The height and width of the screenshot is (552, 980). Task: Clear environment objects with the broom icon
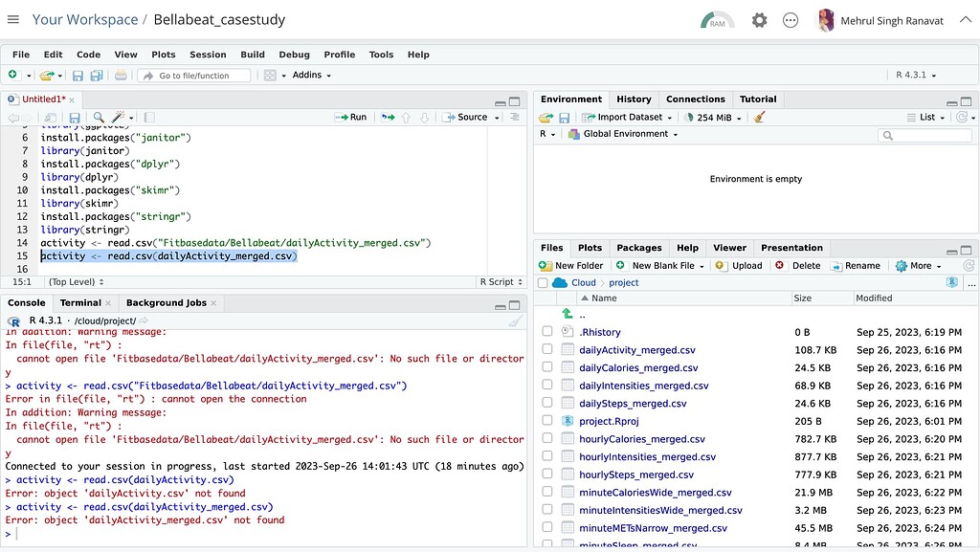(759, 117)
